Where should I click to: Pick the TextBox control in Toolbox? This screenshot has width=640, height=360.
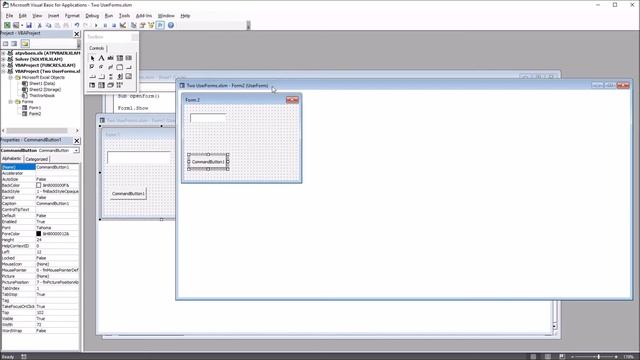click(110, 58)
